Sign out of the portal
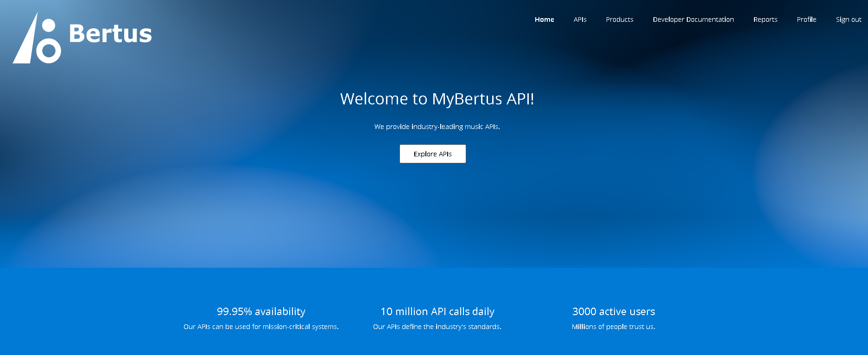 tap(848, 19)
